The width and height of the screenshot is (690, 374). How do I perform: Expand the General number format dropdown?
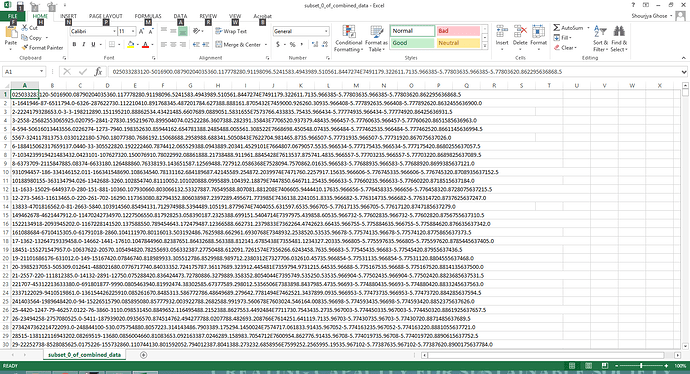point(326,31)
